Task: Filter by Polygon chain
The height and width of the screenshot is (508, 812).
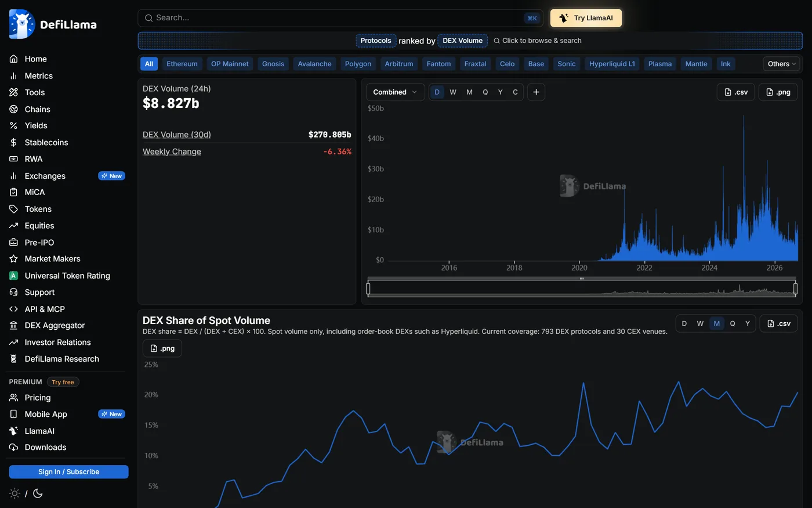Action: [358, 64]
